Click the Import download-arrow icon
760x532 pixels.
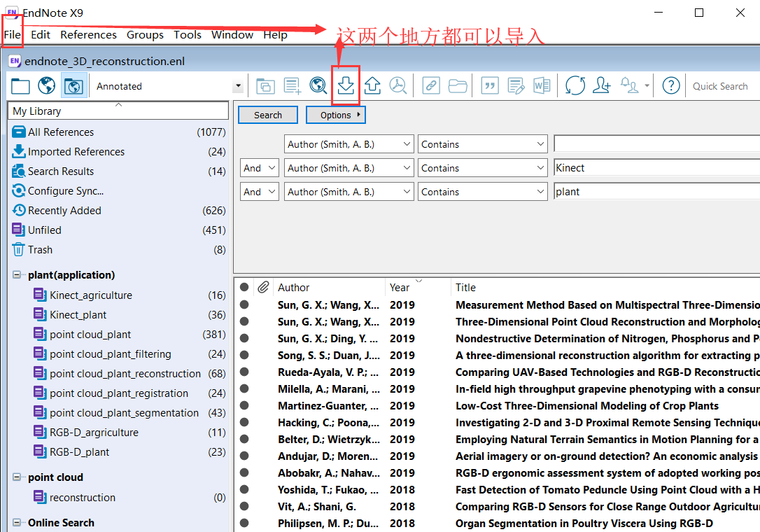coord(346,86)
